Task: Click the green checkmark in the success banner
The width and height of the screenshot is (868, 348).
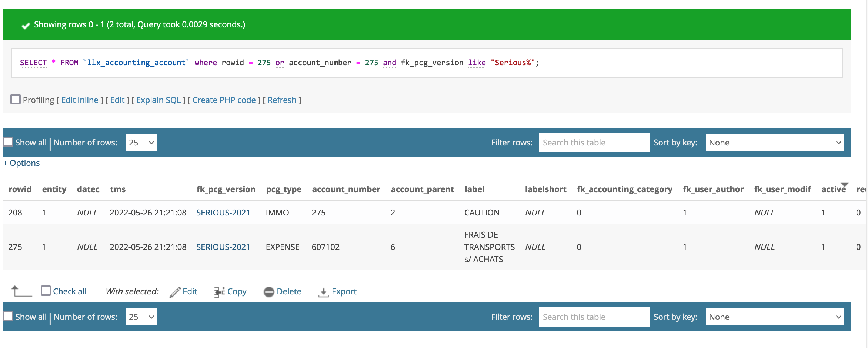Action: tap(25, 24)
